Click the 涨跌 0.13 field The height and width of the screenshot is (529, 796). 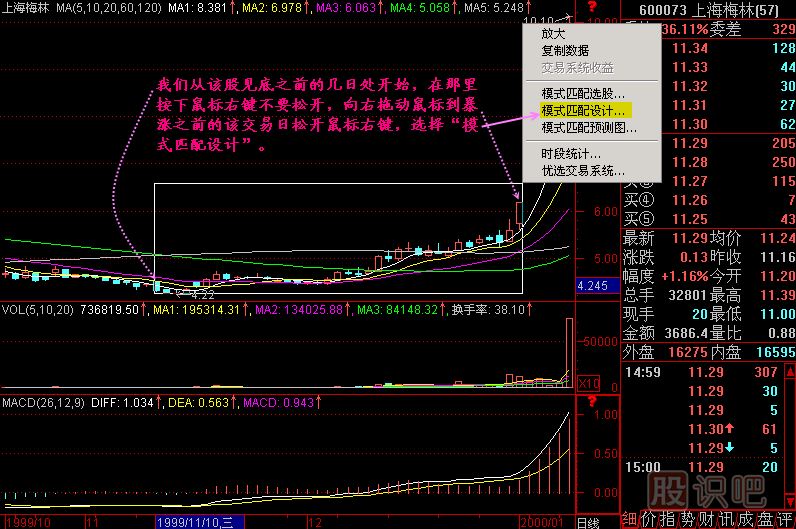click(x=666, y=257)
